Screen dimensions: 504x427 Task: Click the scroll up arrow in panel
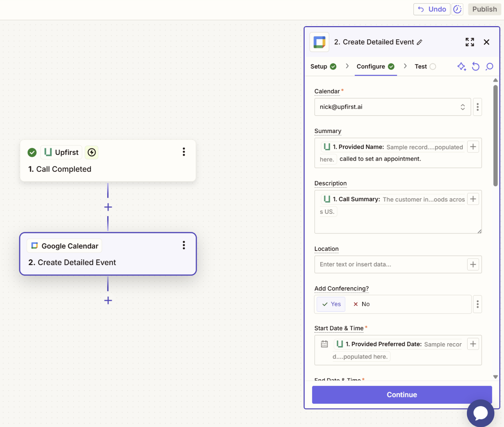click(x=495, y=80)
